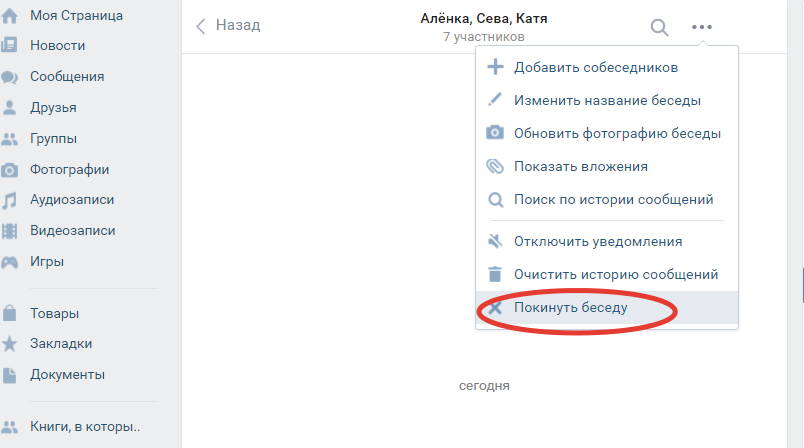
Task: Open Группы section in sidebar
Action: (53, 139)
